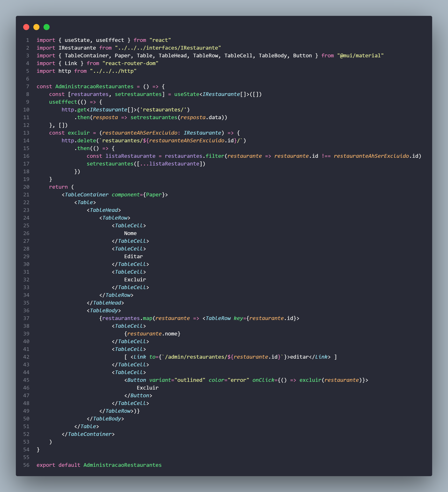Click the opening <TableBody> tag
The width and height of the screenshot is (448, 492).
click(104, 310)
